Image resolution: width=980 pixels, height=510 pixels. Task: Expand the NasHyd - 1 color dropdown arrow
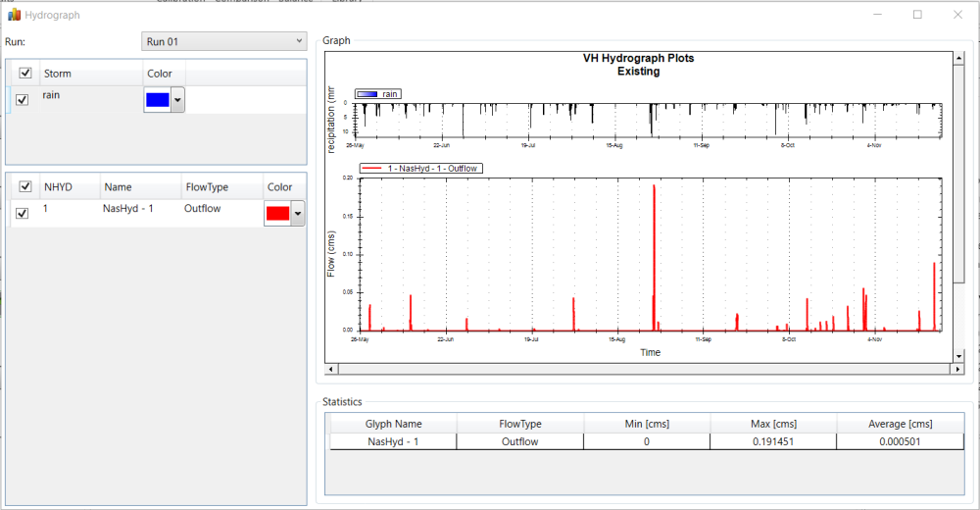[297, 214]
